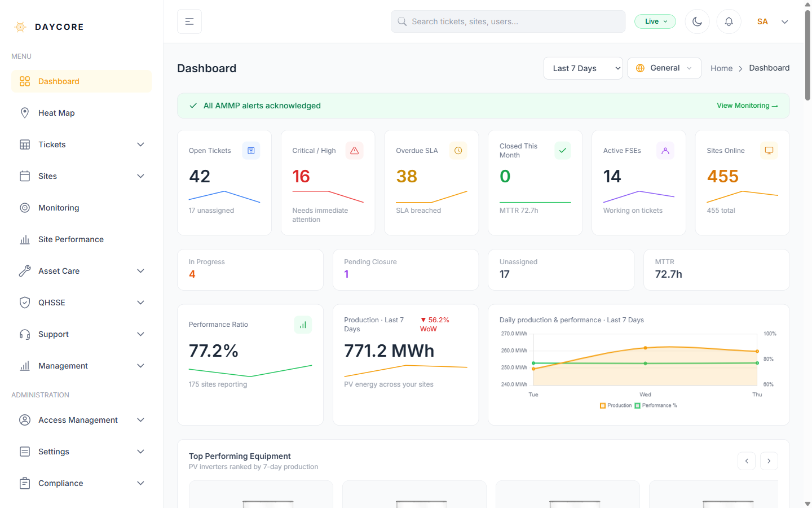The width and height of the screenshot is (812, 508).
Task: Open the In Progress 4 summary card
Action: (x=250, y=270)
